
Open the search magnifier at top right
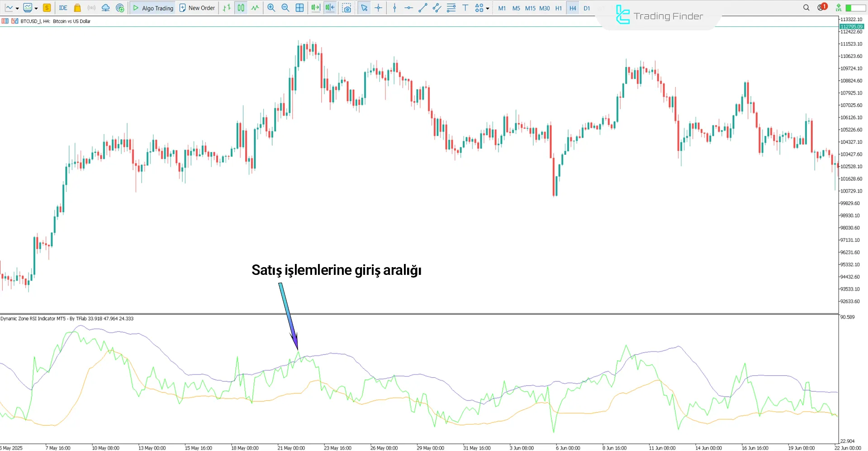click(806, 7)
